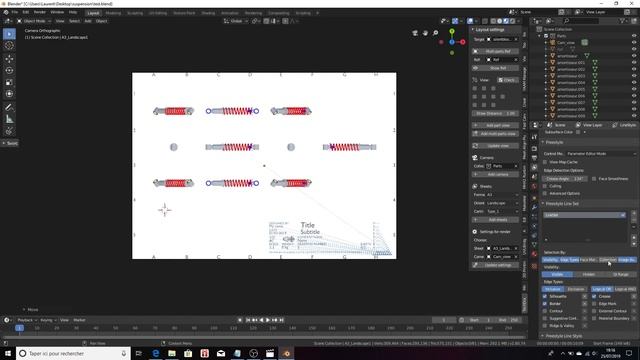The image size is (640, 360).
Task: Click the Update settings button
Action: [x=496, y=265]
